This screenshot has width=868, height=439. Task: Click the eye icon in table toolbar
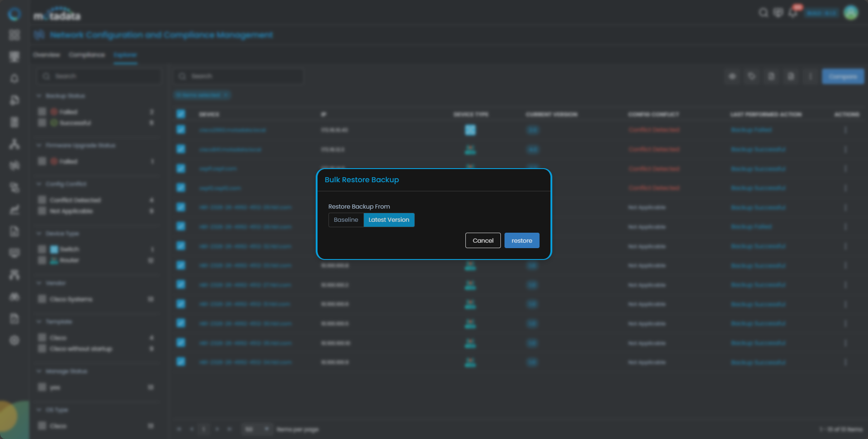(x=732, y=76)
